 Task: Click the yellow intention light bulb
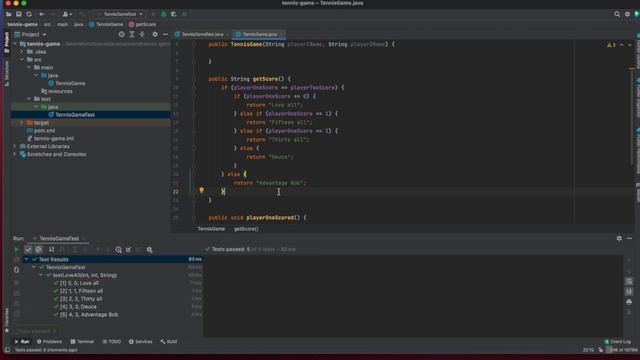coord(201,190)
